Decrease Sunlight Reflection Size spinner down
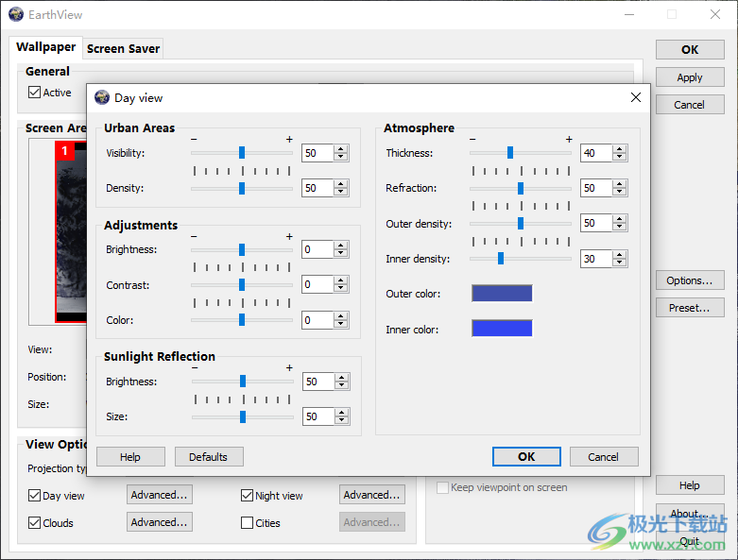Viewport: 738px width, 560px height. [x=342, y=420]
